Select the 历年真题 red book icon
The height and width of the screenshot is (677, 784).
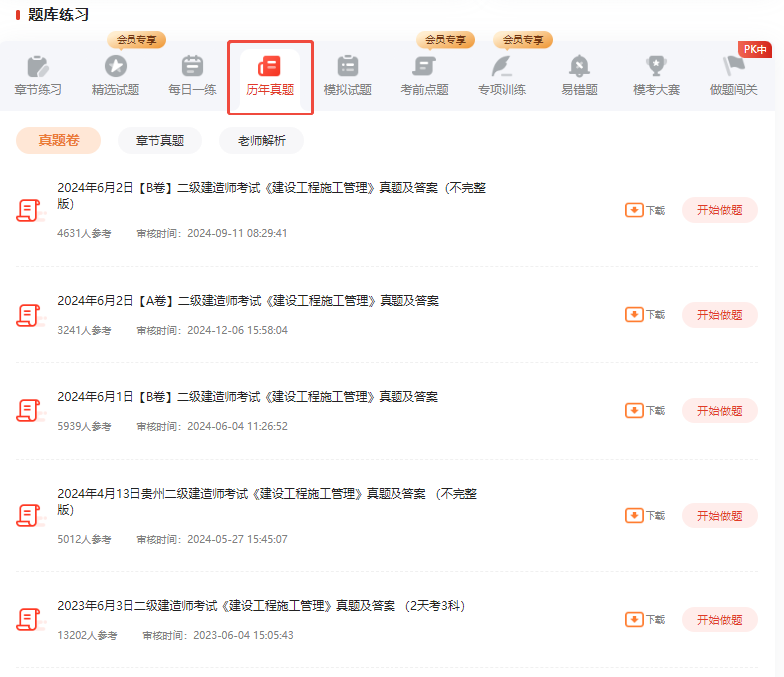270,66
